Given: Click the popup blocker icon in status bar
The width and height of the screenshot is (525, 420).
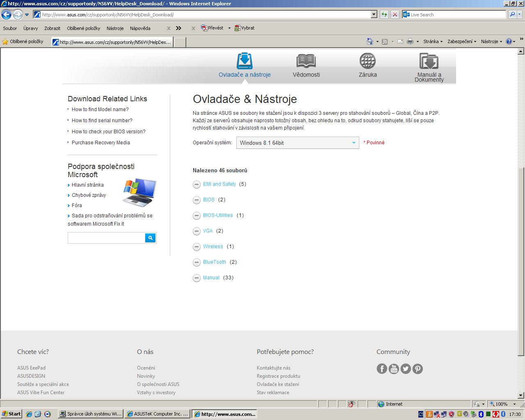Looking at the screenshot, I should [x=352, y=404].
